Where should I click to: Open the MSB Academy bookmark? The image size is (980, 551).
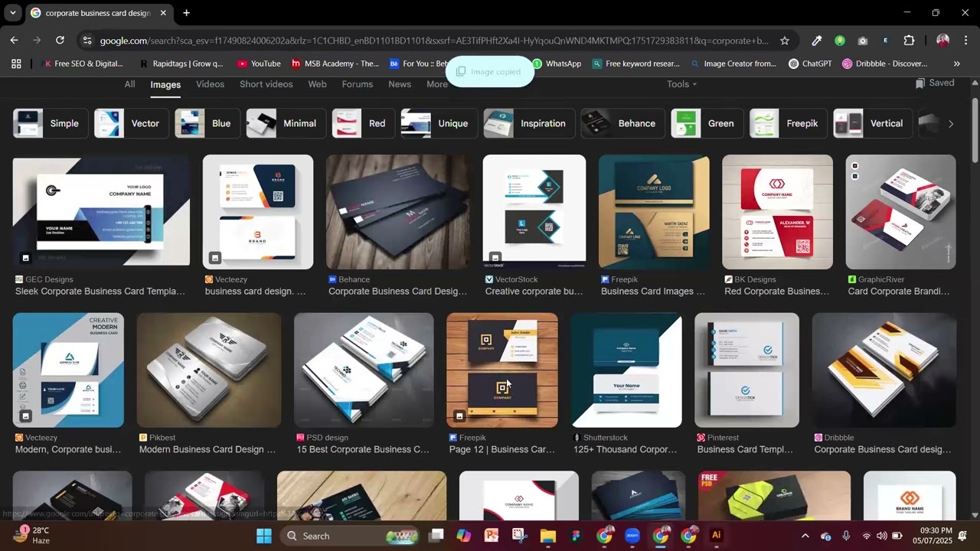(335, 64)
